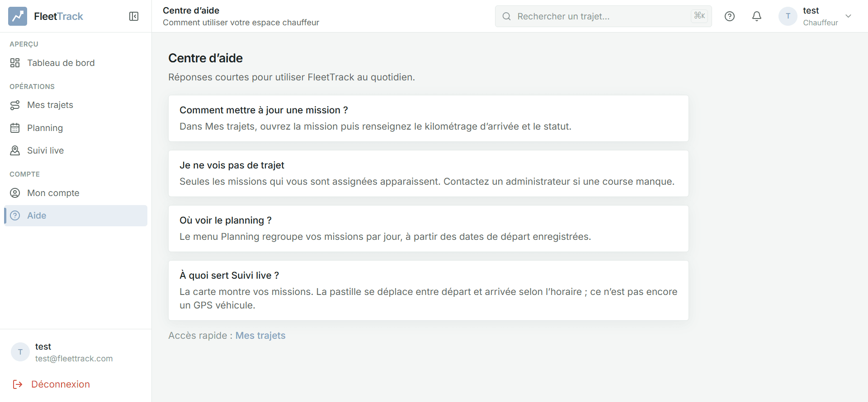This screenshot has width=868, height=402.
Task: Open the 'Je ne vois pas de trajet' card
Action: 429,173
